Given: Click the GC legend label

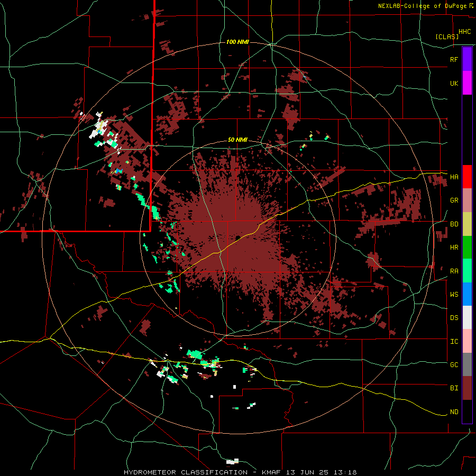Looking at the screenshot, I should pos(454,365).
